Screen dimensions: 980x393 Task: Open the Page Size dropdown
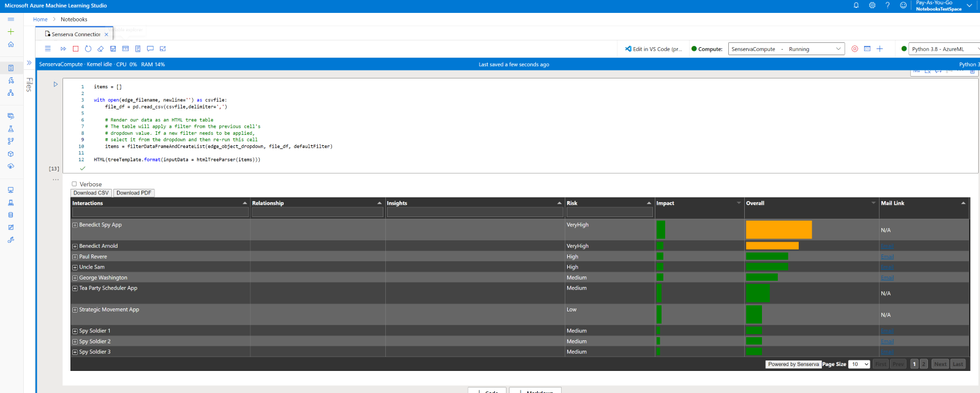[x=859, y=364]
